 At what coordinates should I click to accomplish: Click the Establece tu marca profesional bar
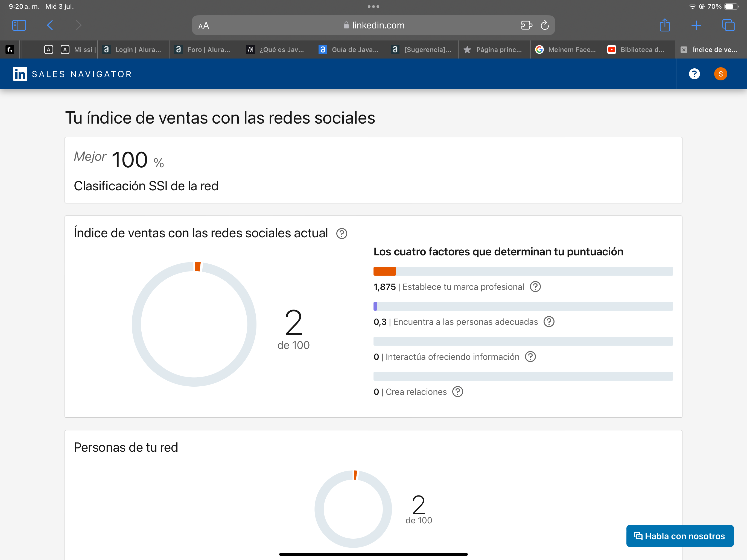click(x=523, y=271)
